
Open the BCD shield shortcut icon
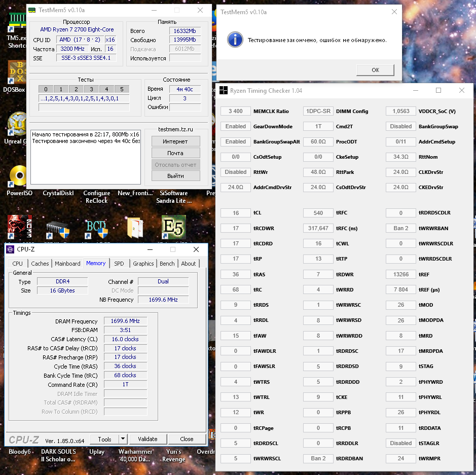click(x=96, y=229)
